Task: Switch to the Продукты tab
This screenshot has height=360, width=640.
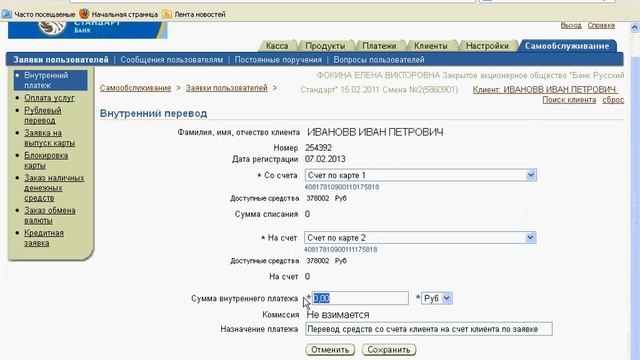Action: pos(325,46)
